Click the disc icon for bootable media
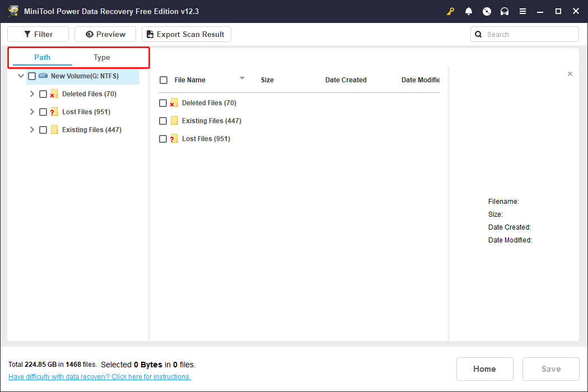Viewport: 588px width, 392px height. [x=487, y=11]
